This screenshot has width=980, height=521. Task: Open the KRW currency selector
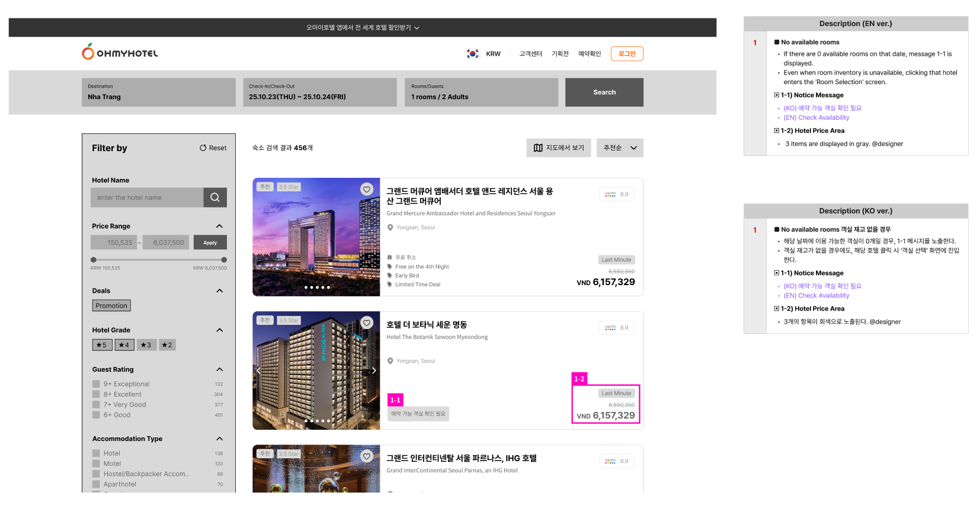point(493,54)
